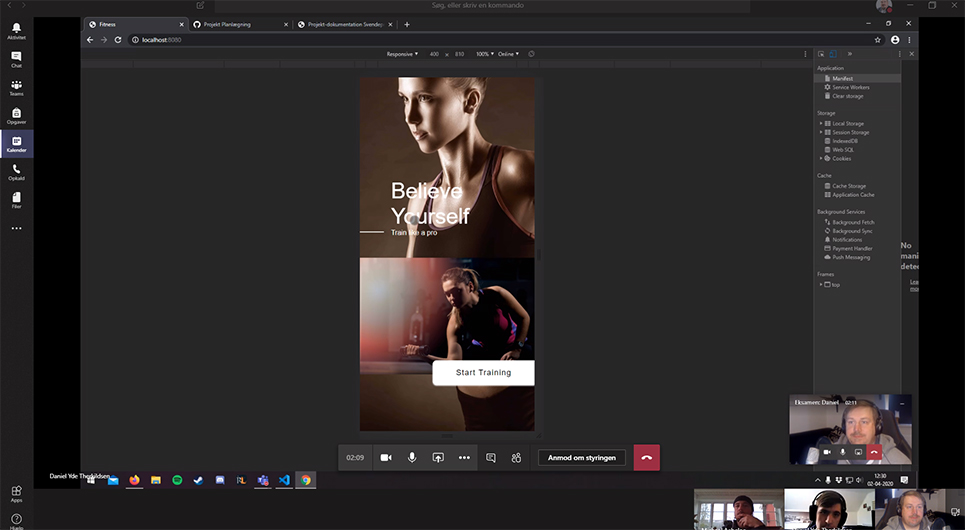Click Start Training in the shared app
965x530 pixels.
coord(483,372)
